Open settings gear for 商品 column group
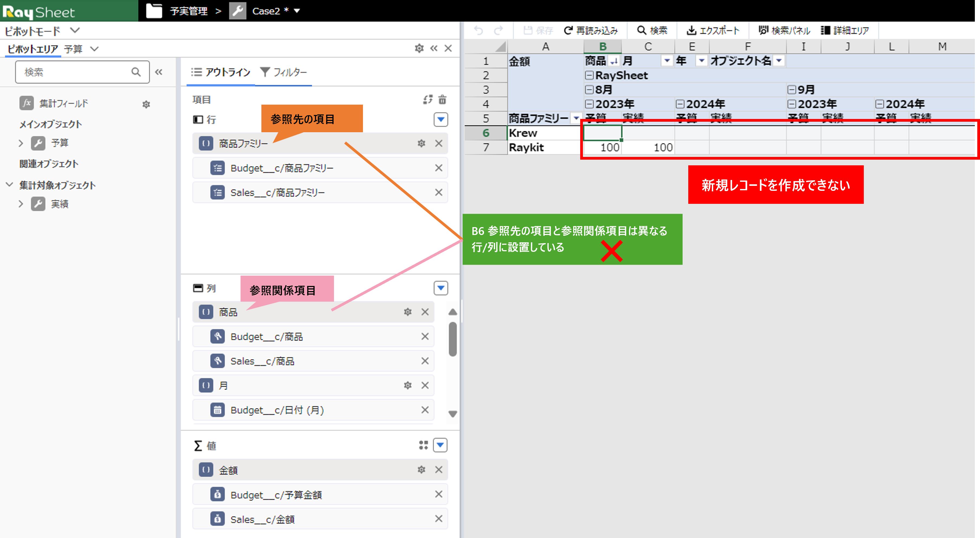The width and height of the screenshot is (980, 538). pos(407,312)
